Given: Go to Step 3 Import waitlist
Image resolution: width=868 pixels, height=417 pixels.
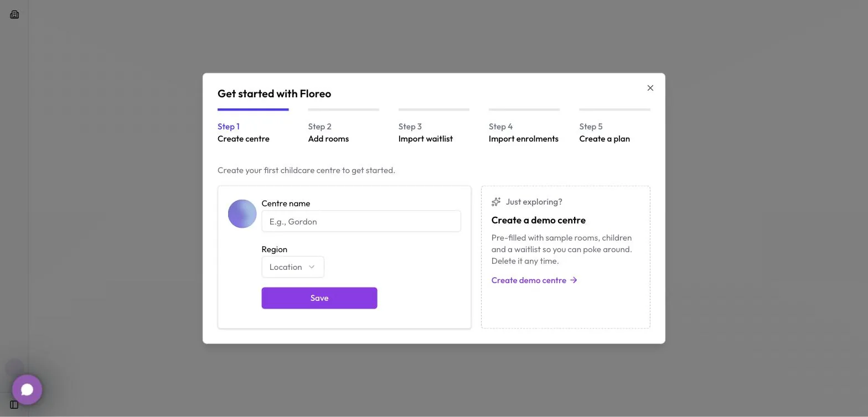Looking at the screenshot, I should coord(434,127).
